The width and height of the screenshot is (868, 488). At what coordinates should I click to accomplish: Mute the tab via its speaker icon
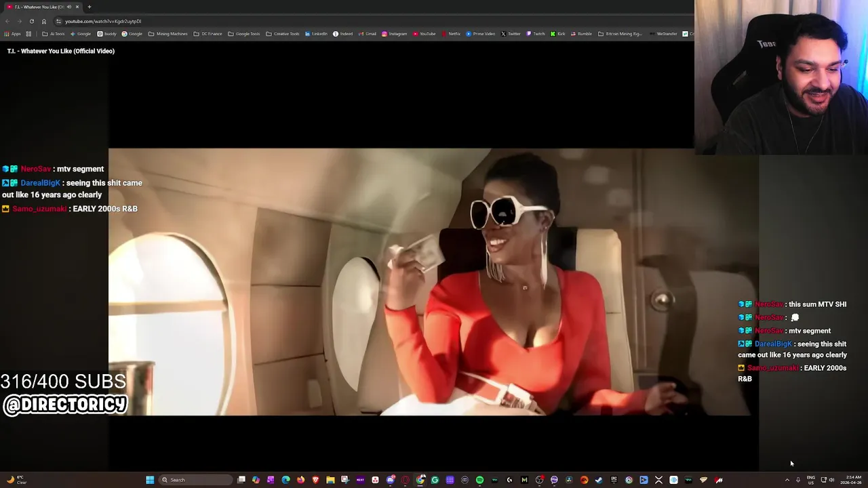(69, 7)
